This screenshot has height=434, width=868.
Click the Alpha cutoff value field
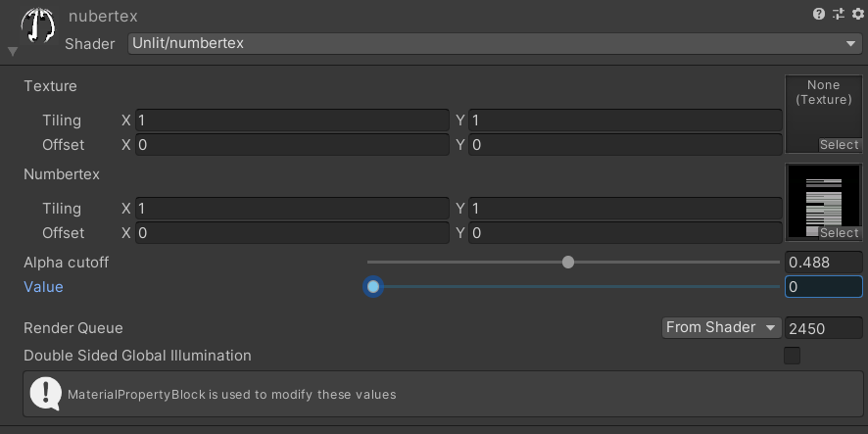click(823, 263)
